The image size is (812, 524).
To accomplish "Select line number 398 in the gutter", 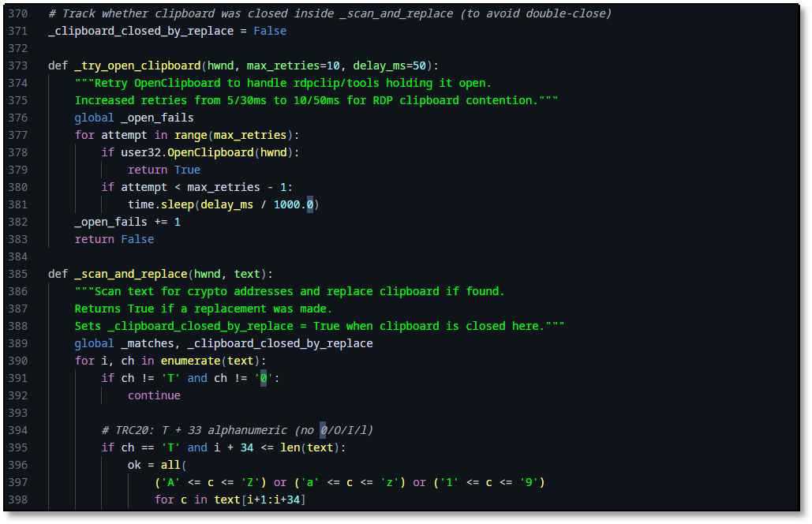I will coord(17,500).
